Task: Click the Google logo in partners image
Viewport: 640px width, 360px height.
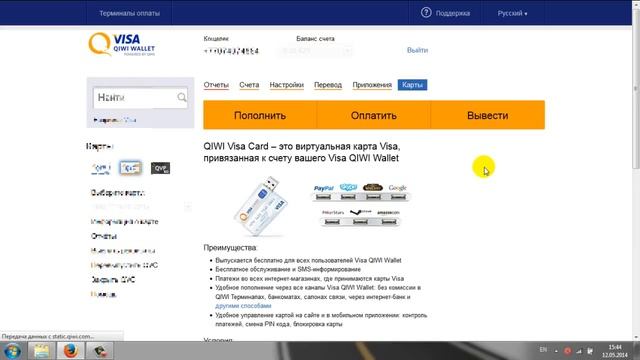Action: (x=398, y=188)
